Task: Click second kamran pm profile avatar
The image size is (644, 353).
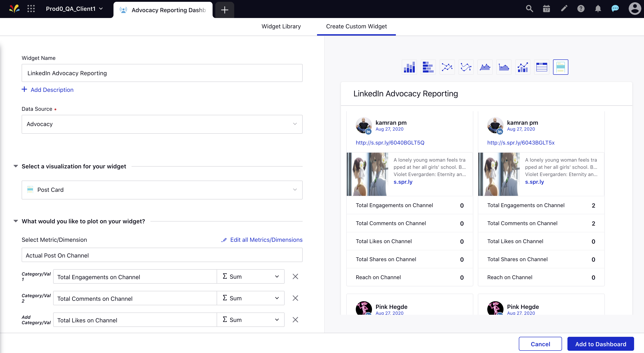Action: [x=495, y=125]
